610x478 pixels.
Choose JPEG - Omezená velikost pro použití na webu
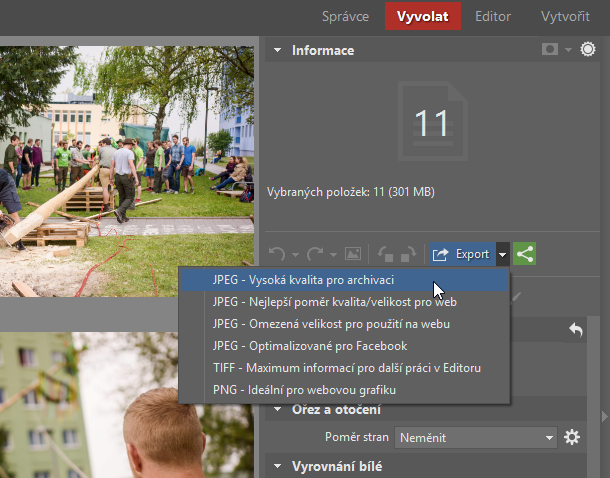344,324
